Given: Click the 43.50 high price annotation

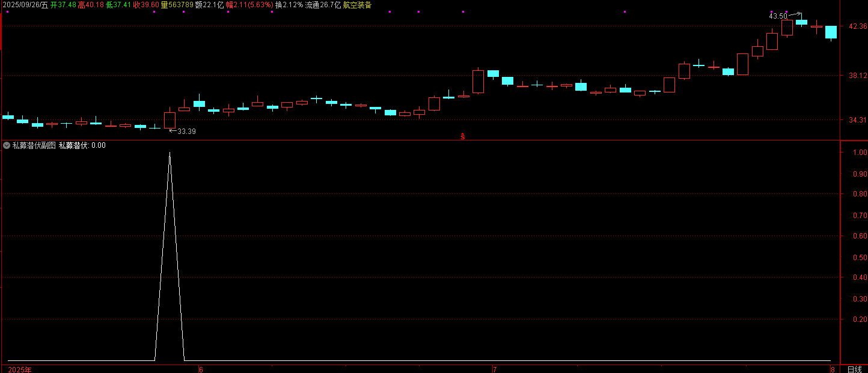Looking at the screenshot, I should coord(778,16).
